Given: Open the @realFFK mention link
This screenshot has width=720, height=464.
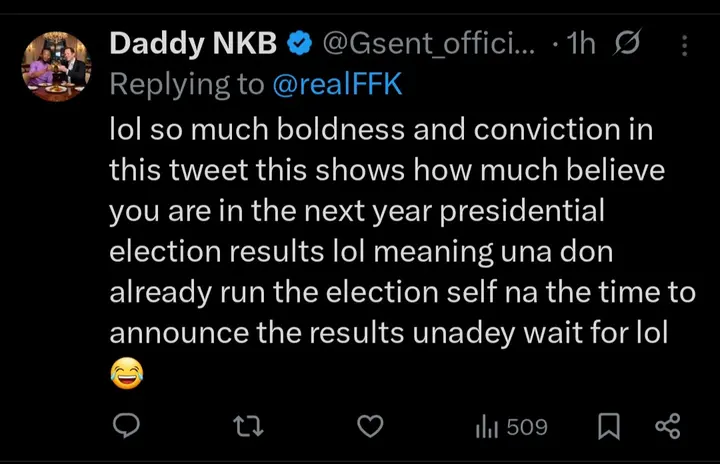Looking at the screenshot, I should point(337,84).
